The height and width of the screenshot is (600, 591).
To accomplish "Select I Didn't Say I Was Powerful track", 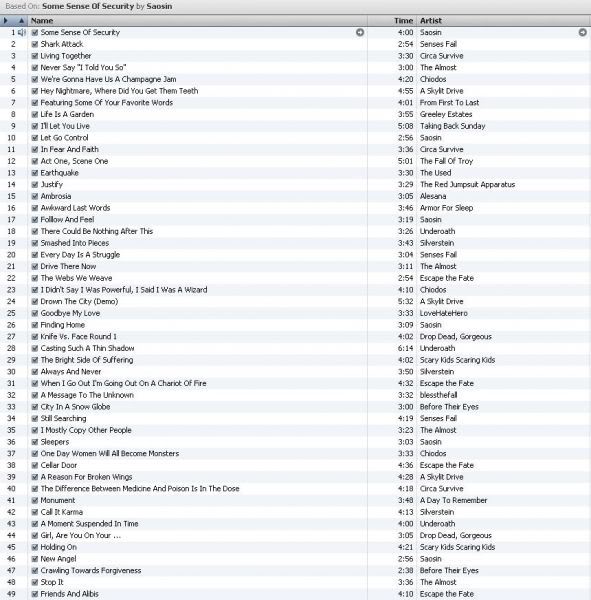I will [x=124, y=290].
